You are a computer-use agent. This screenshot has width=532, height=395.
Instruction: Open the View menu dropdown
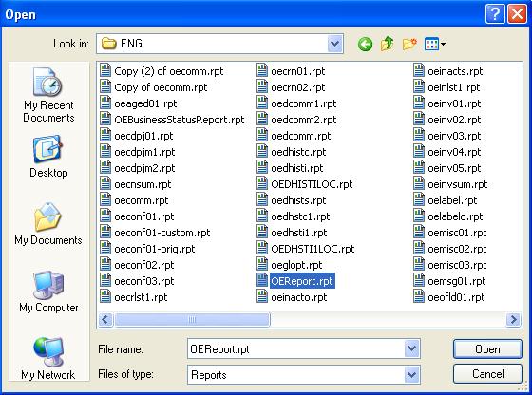coord(435,44)
